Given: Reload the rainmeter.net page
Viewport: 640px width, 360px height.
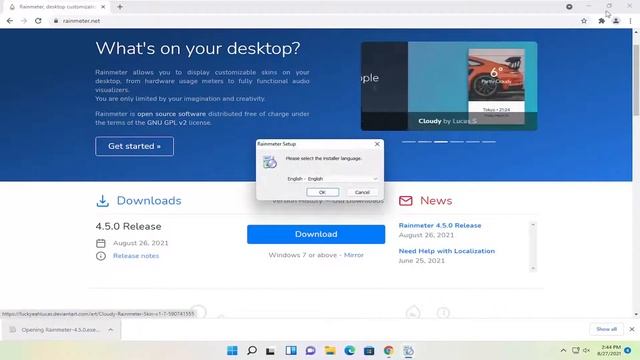Looking at the screenshot, I should [38, 21].
